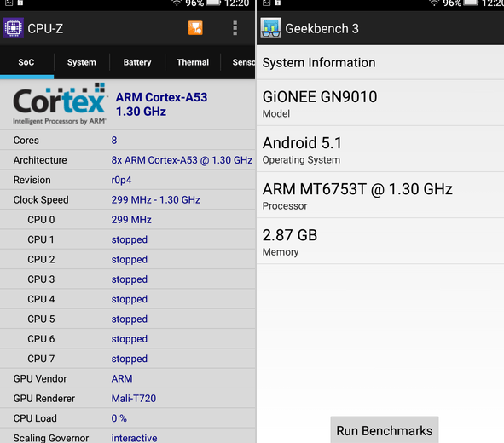
Task: Tap the Geekbench 3 app icon
Action: 271,28
